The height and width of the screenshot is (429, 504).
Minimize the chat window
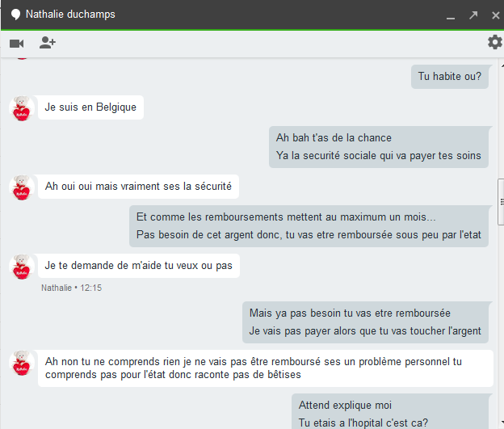tap(451, 15)
